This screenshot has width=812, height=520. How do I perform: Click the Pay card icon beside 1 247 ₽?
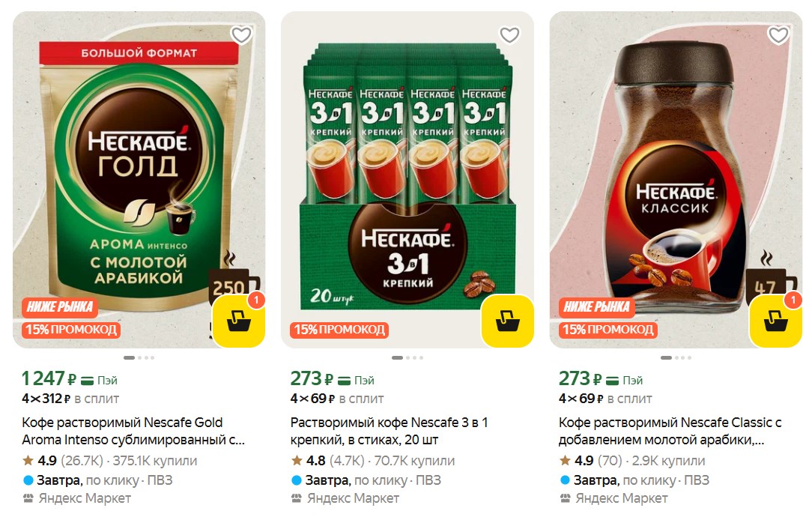click(87, 381)
